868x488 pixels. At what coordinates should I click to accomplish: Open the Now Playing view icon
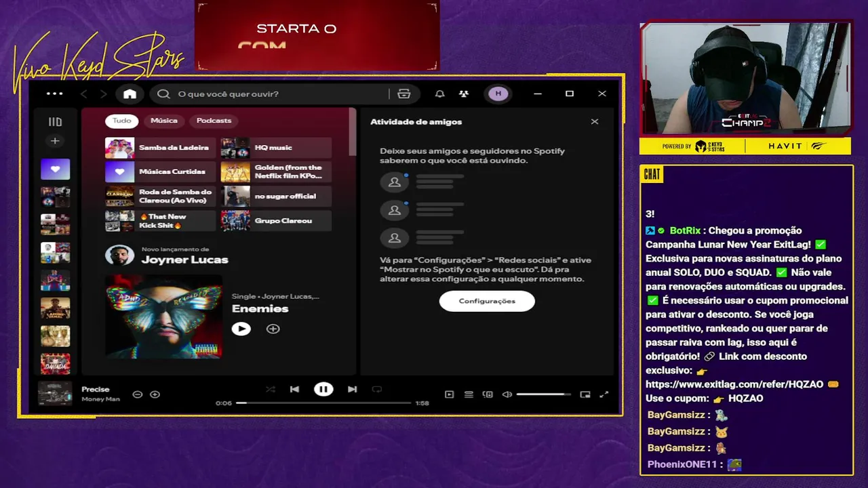click(449, 394)
